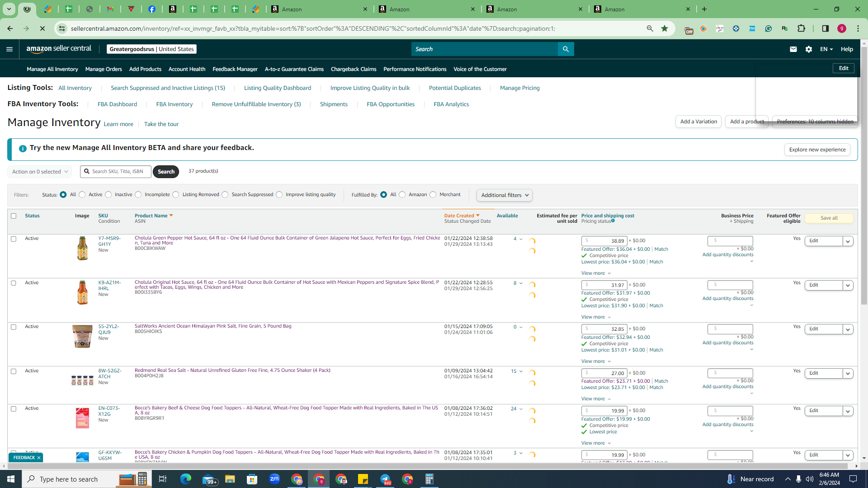Open the Chrome profile avatar
868x488 pixels.
(x=842, y=28)
